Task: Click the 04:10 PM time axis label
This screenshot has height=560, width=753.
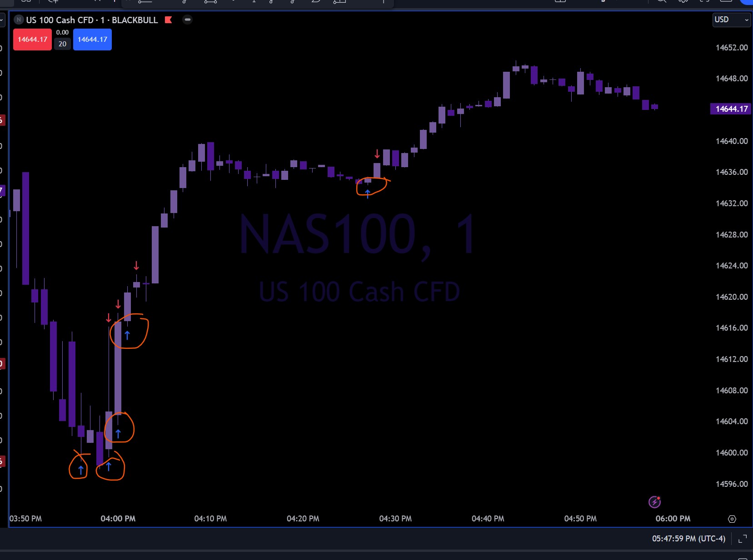Action: coord(210,519)
